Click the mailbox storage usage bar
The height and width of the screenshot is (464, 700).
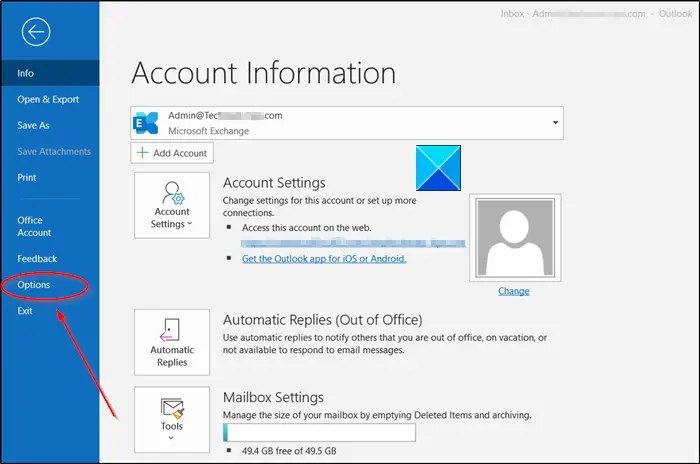coord(319,432)
